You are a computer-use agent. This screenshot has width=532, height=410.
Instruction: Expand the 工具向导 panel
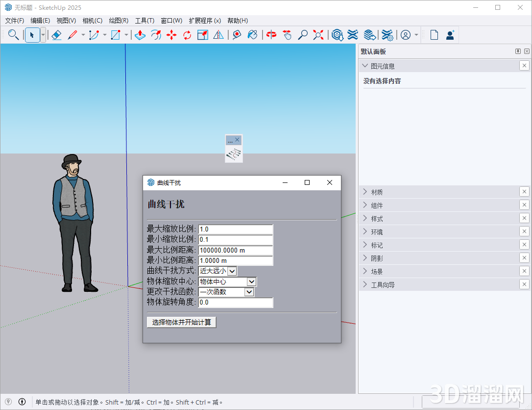click(365, 284)
